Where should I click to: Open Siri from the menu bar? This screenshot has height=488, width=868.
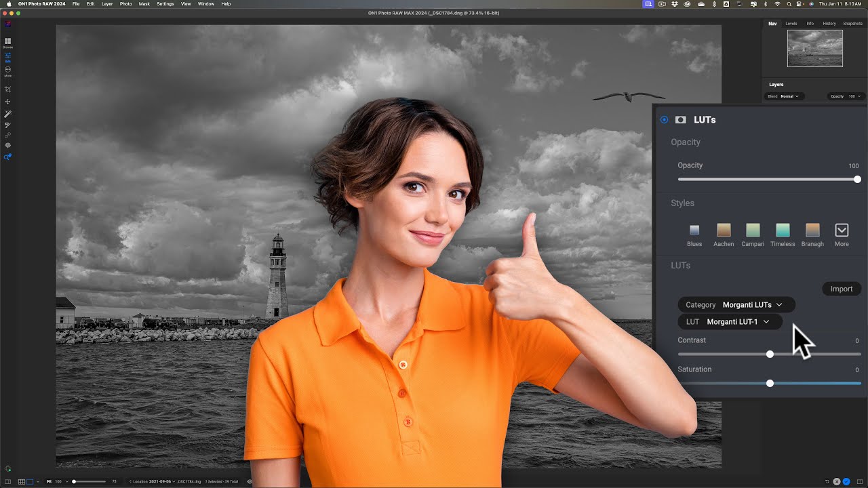click(x=811, y=4)
